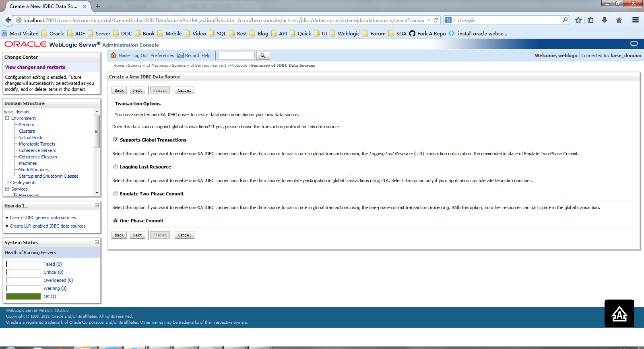Click the bottom Cancel button
The image size is (644, 349).
click(x=184, y=235)
